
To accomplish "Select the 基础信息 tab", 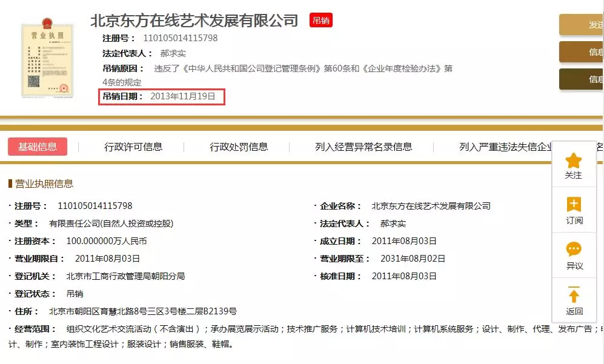I will tap(38, 147).
